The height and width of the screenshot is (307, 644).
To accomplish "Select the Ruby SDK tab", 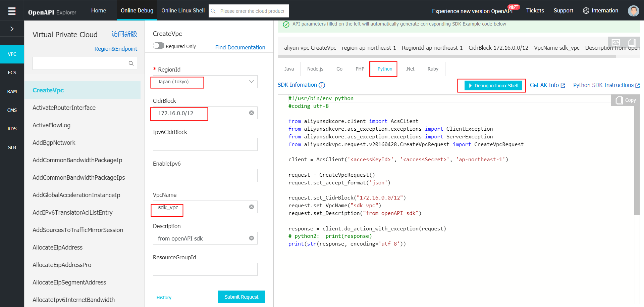I will point(433,69).
